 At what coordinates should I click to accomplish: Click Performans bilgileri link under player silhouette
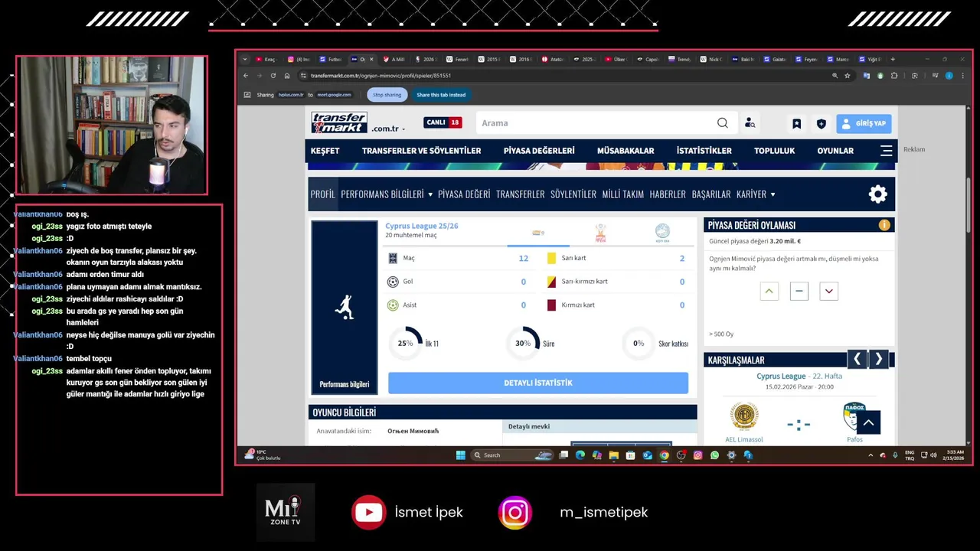coord(345,384)
